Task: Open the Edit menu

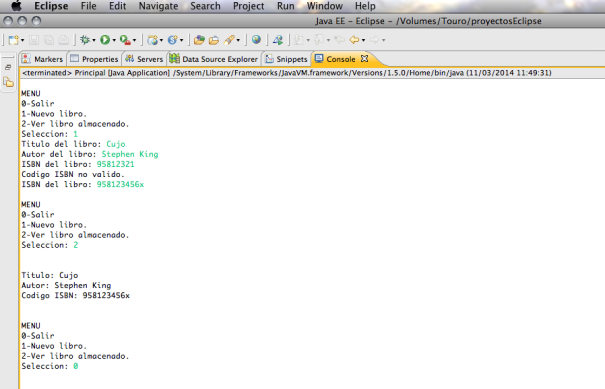Action: pyautogui.click(x=117, y=6)
